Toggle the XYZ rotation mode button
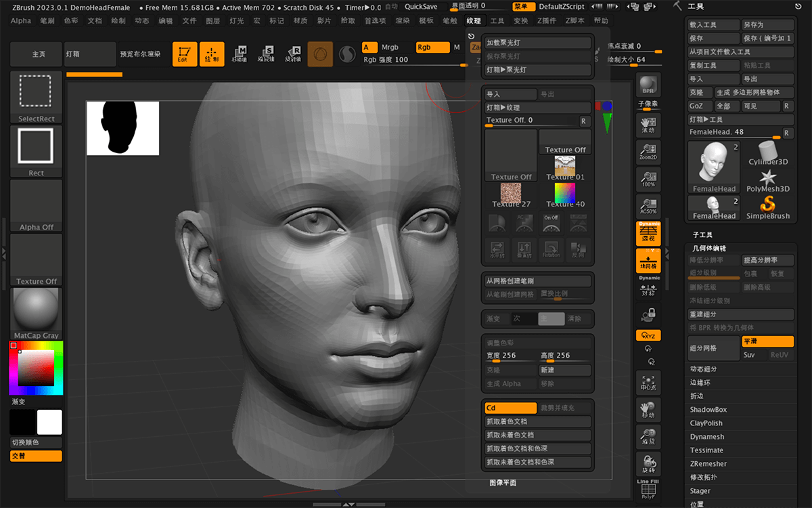The height and width of the screenshot is (508, 812). click(x=648, y=335)
